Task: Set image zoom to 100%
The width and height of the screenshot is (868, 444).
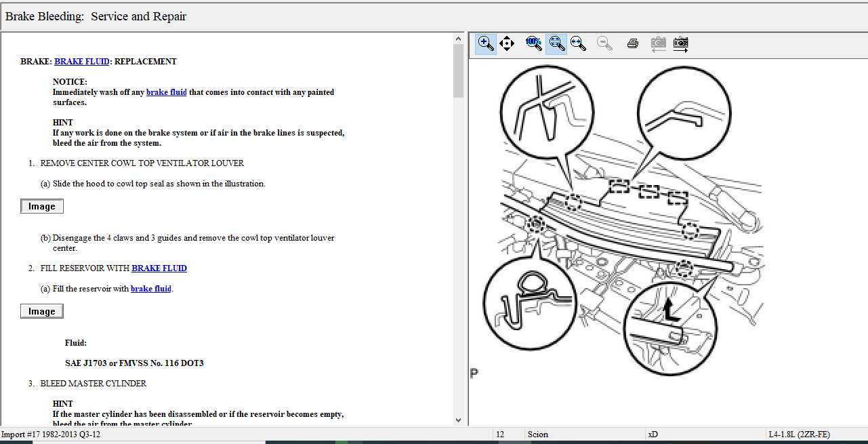Action: click(534, 44)
